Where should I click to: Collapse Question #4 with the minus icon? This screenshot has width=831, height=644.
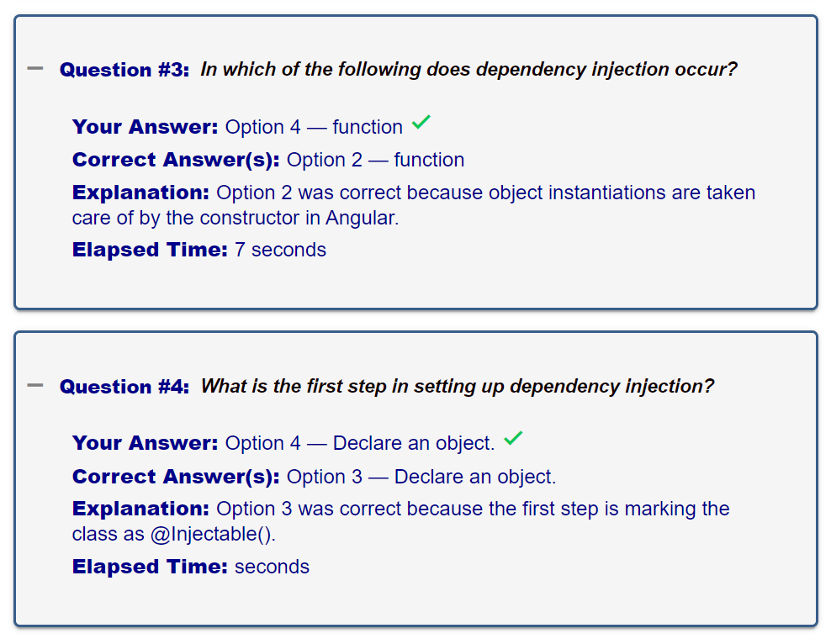(x=35, y=385)
